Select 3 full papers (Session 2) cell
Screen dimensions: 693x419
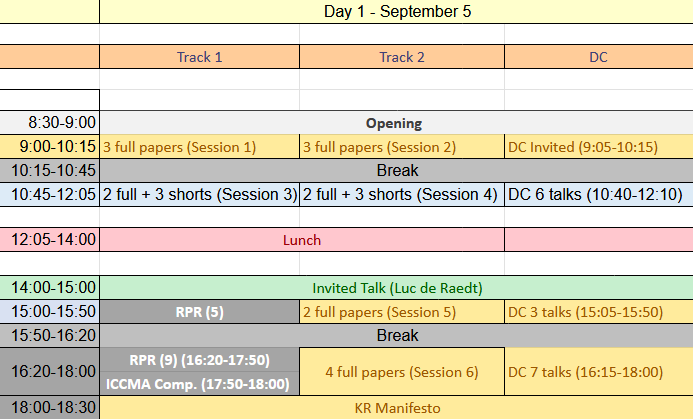[402, 147]
